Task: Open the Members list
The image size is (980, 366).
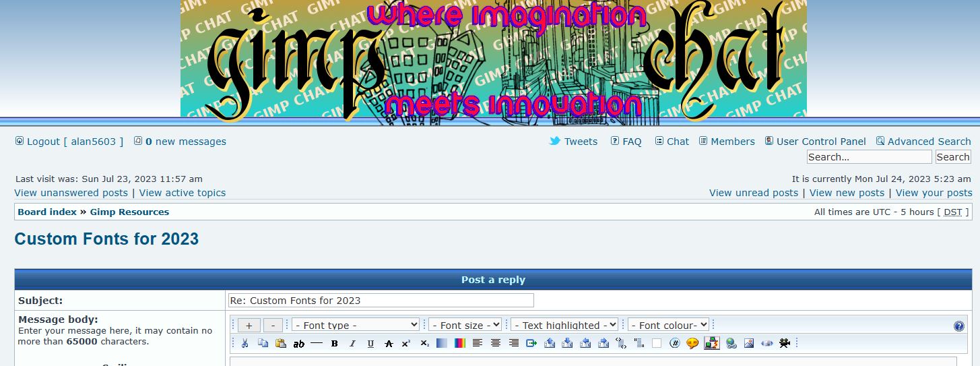Action: tap(727, 142)
